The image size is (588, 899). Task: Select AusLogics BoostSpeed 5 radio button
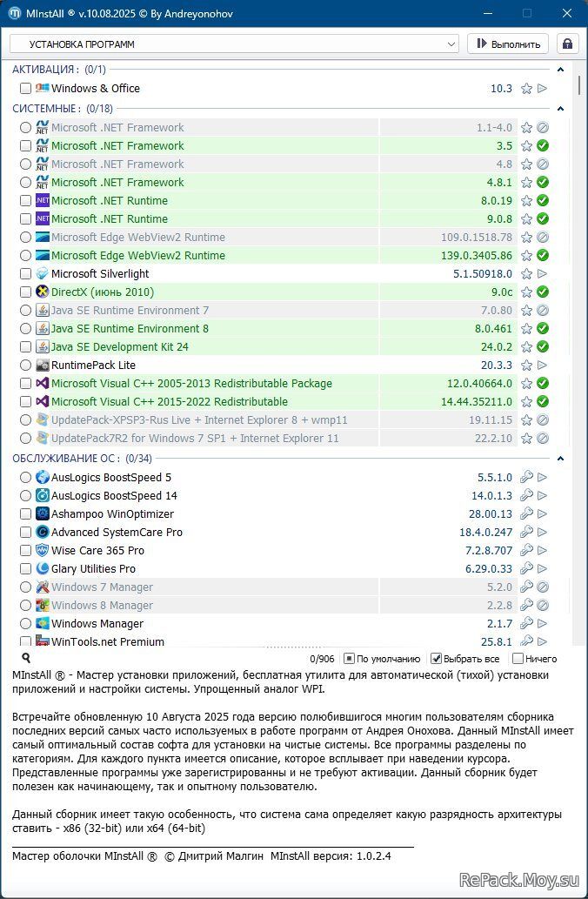tap(25, 477)
